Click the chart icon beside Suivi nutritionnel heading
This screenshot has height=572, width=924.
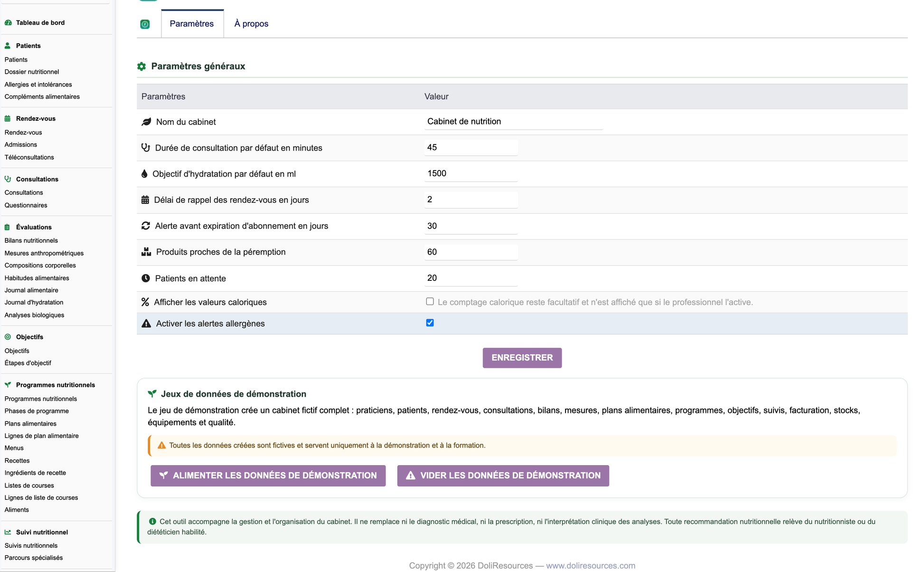[x=8, y=532]
